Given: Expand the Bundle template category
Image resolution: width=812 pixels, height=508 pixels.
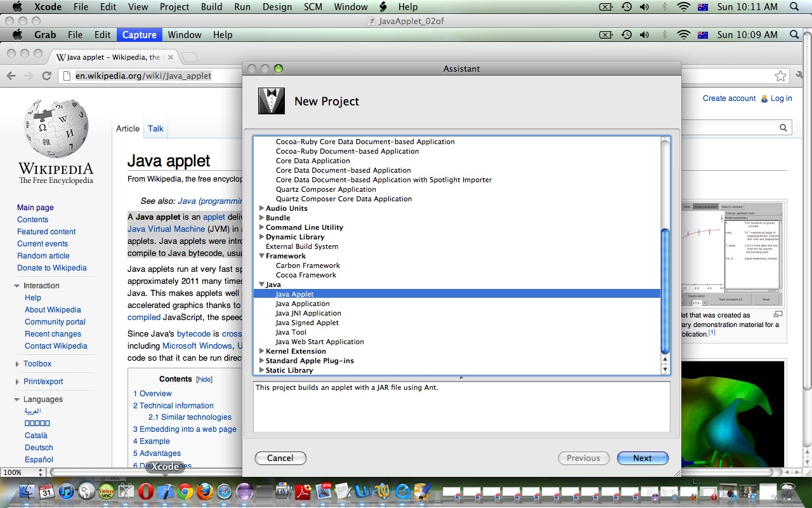Looking at the screenshot, I should (x=261, y=218).
